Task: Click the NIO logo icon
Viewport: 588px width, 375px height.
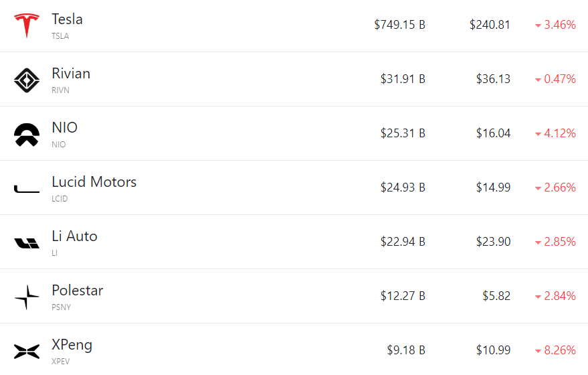Action: 27,135
